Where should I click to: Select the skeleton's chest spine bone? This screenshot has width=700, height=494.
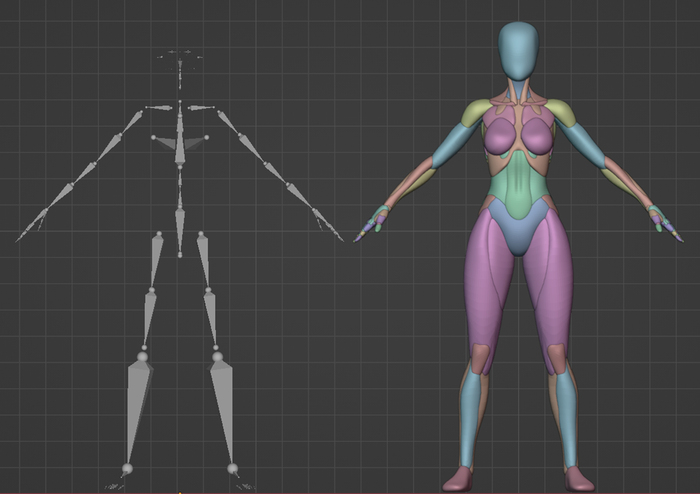click(180, 145)
